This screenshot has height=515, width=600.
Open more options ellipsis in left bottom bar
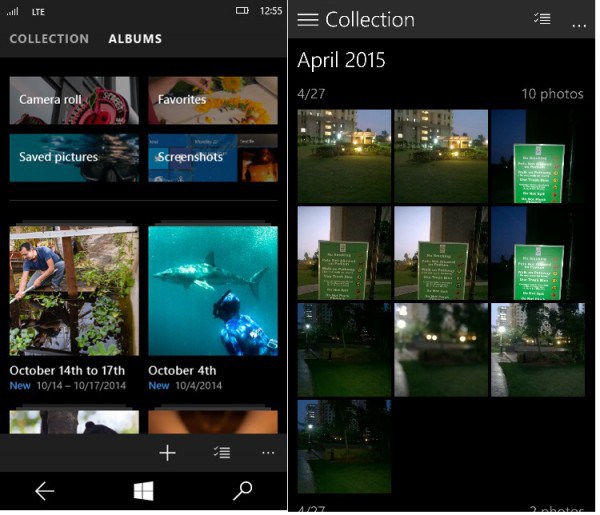tap(267, 453)
